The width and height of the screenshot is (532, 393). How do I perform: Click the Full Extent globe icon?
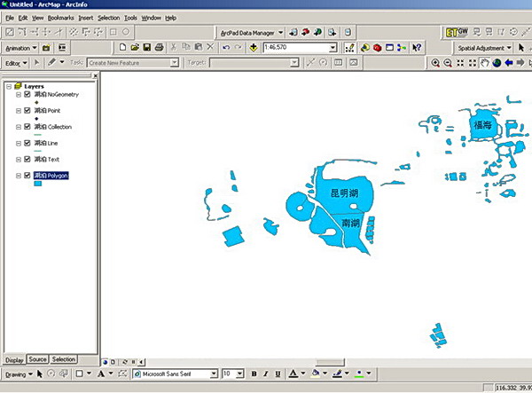coord(497,63)
